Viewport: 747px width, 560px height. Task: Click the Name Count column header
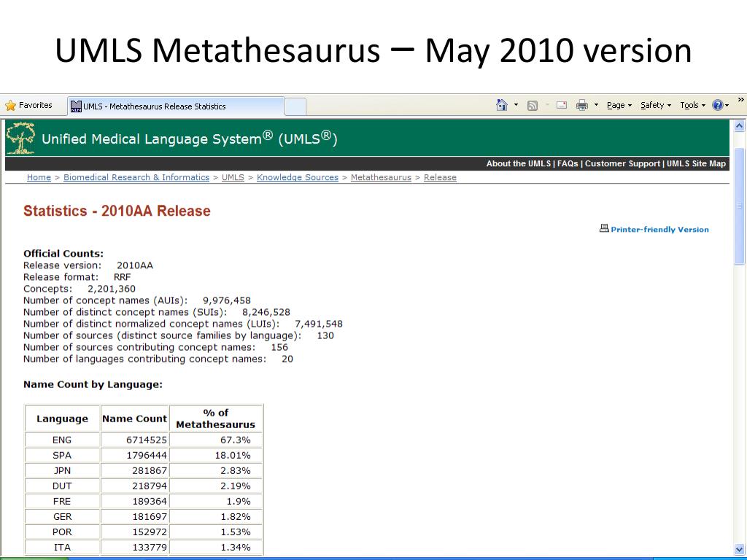(134, 419)
